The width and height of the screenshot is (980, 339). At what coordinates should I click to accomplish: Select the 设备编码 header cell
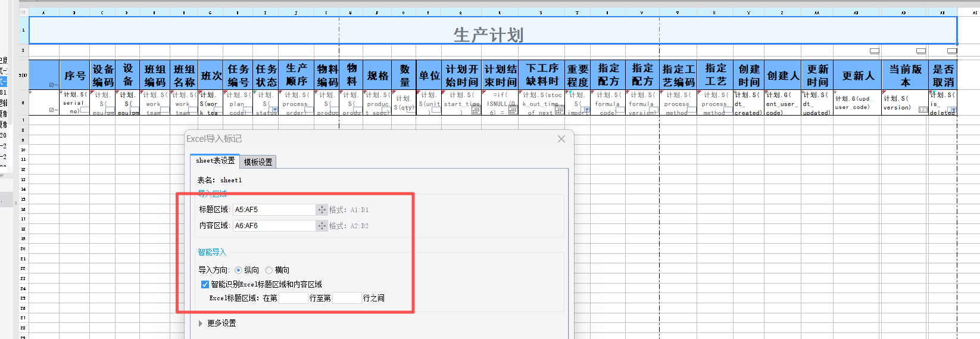pos(103,75)
